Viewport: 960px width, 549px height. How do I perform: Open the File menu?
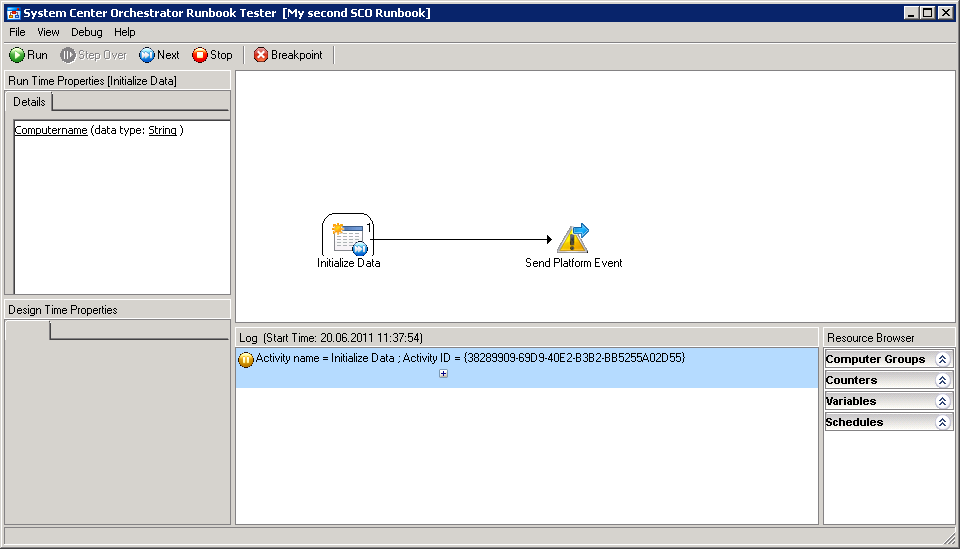pos(17,32)
